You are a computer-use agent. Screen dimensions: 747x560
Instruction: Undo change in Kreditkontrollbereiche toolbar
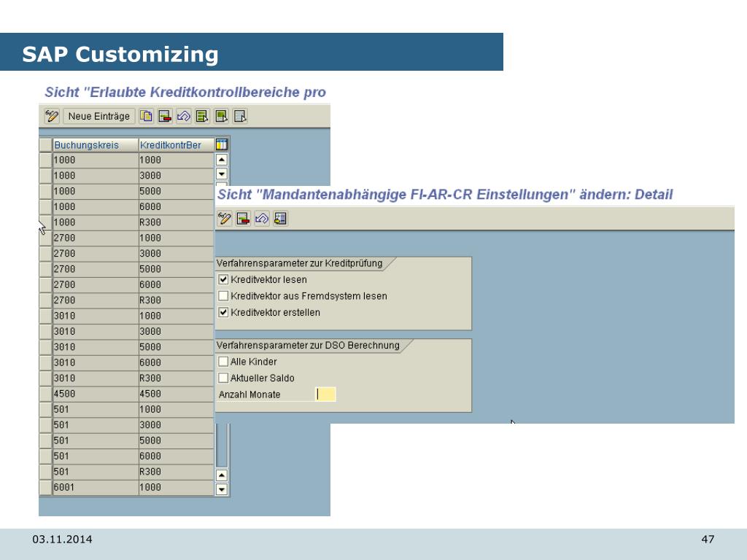point(183,116)
